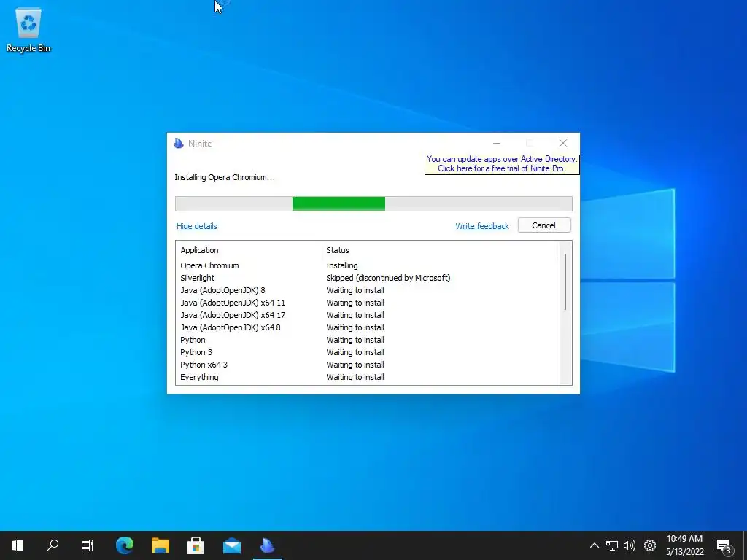
Task: Click the Show desktop strip on taskbar
Action: [x=745, y=545]
